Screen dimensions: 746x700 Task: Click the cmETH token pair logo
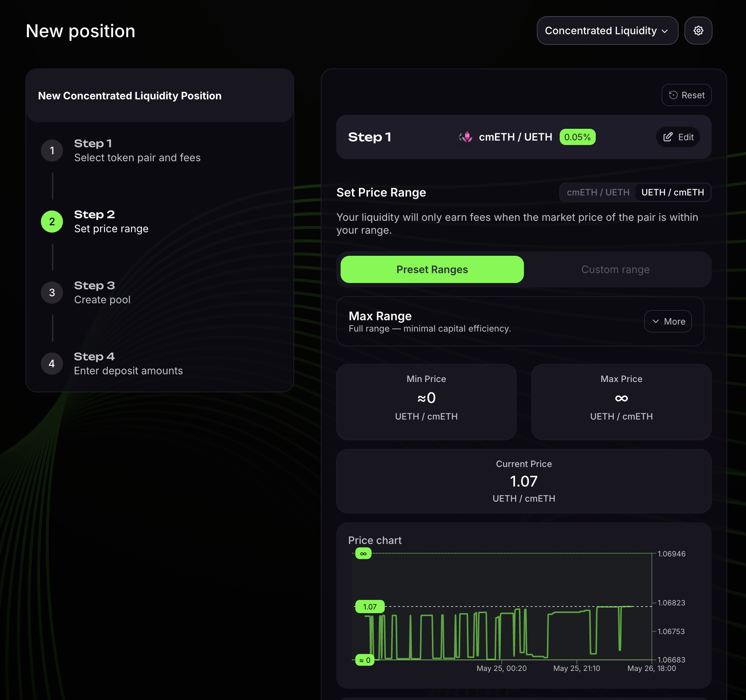coord(466,137)
